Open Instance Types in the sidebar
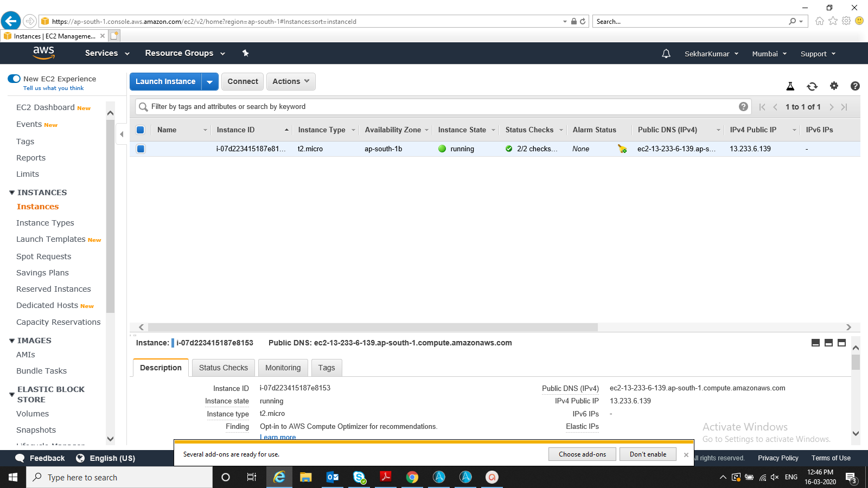The width and height of the screenshot is (868, 488). (x=45, y=223)
